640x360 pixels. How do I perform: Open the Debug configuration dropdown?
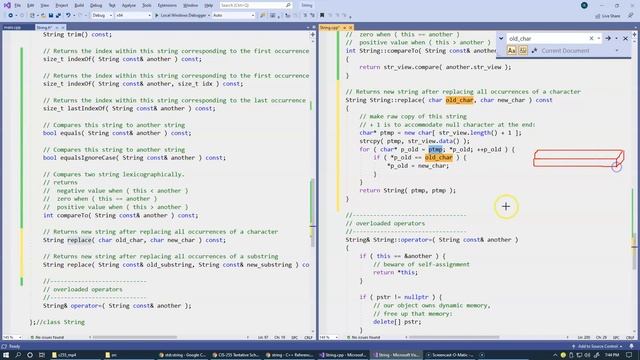point(102,16)
